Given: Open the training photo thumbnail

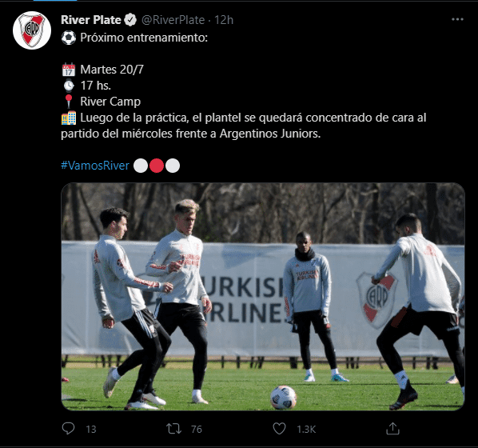Looking at the screenshot, I should click(x=263, y=297).
